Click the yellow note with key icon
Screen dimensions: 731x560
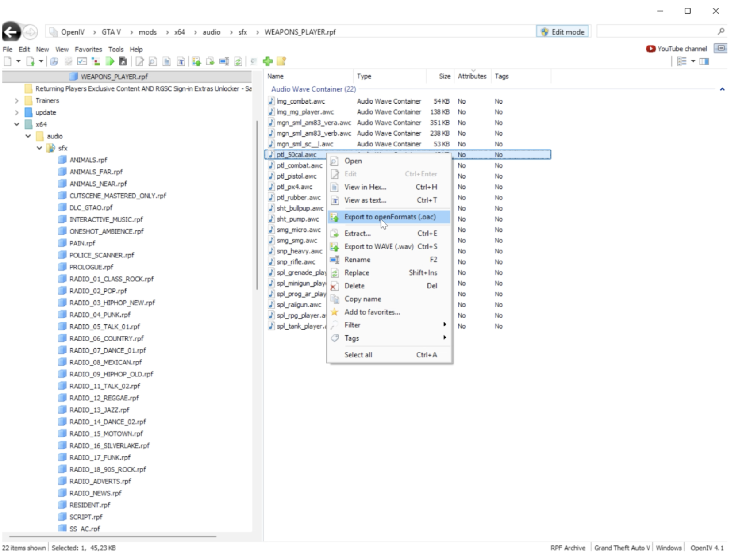281,61
